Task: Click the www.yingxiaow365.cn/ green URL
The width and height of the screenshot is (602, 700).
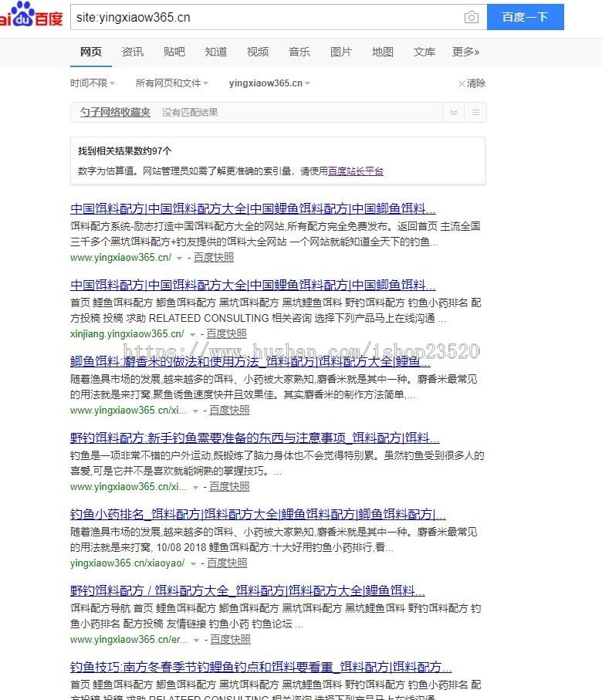Action: [x=120, y=258]
